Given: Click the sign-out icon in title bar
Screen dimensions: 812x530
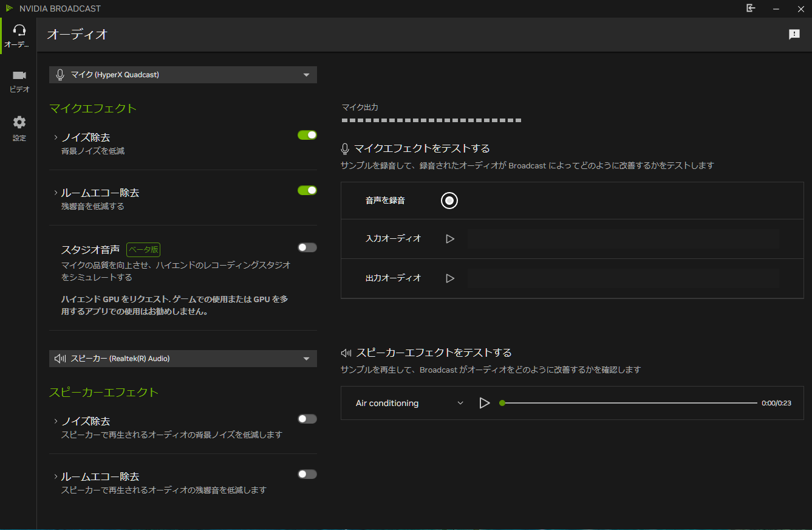Looking at the screenshot, I should click(x=751, y=9).
